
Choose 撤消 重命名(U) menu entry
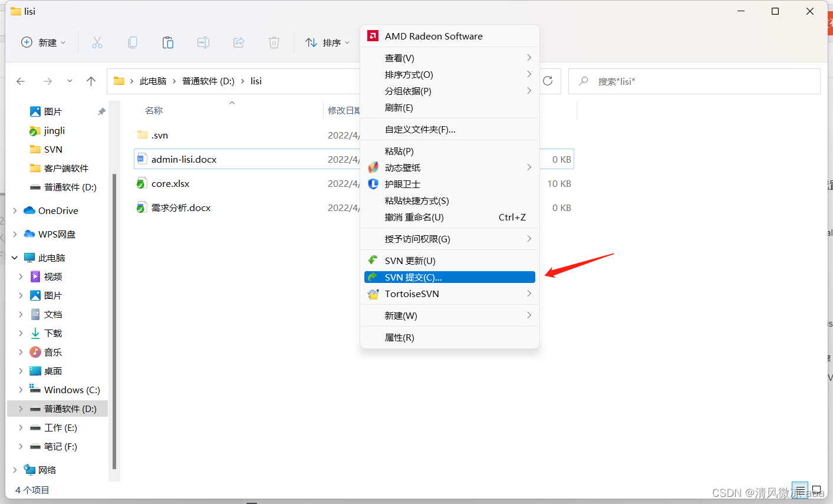point(450,217)
